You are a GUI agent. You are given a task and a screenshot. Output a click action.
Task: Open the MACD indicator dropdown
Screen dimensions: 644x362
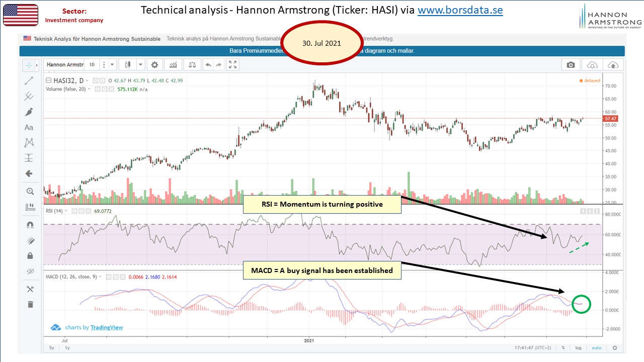(x=100, y=277)
